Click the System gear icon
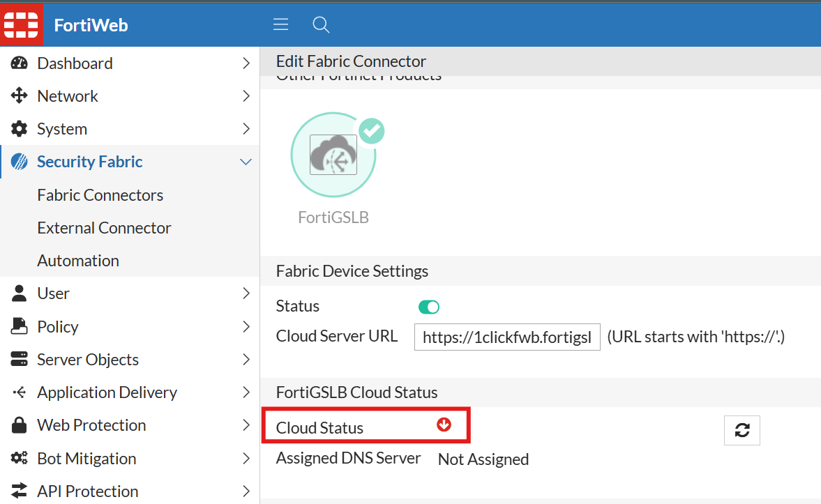The image size is (821, 504). click(20, 129)
